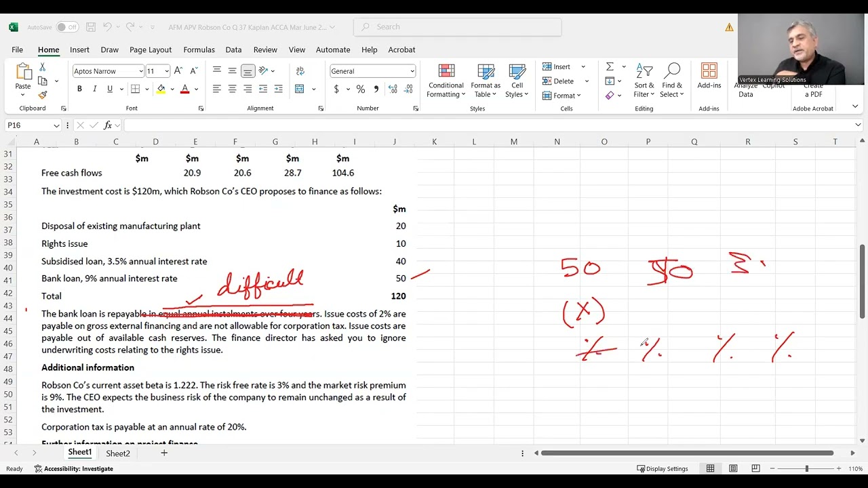This screenshot has height=488, width=868.
Task: Switch to the Formulas tab
Action: point(199,49)
